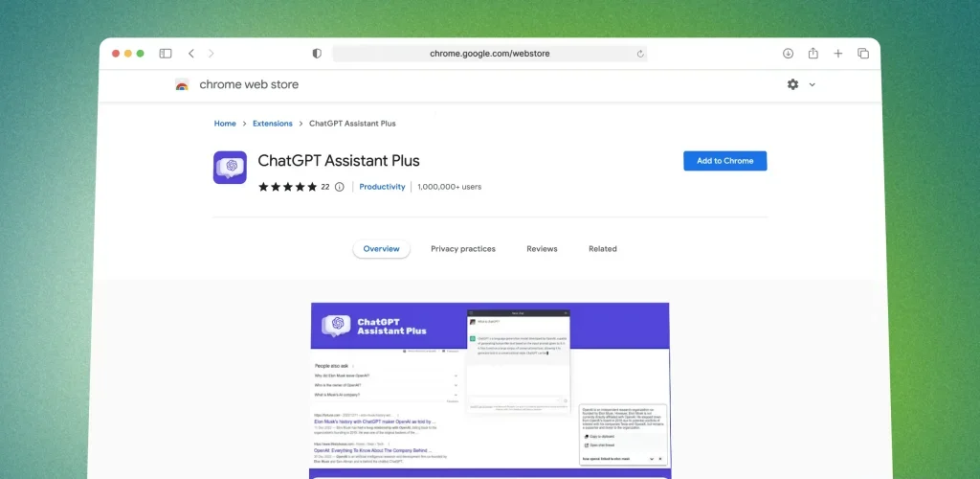The image size is (980, 479).
Task: Reload the page from the address bar
Action: [639, 54]
